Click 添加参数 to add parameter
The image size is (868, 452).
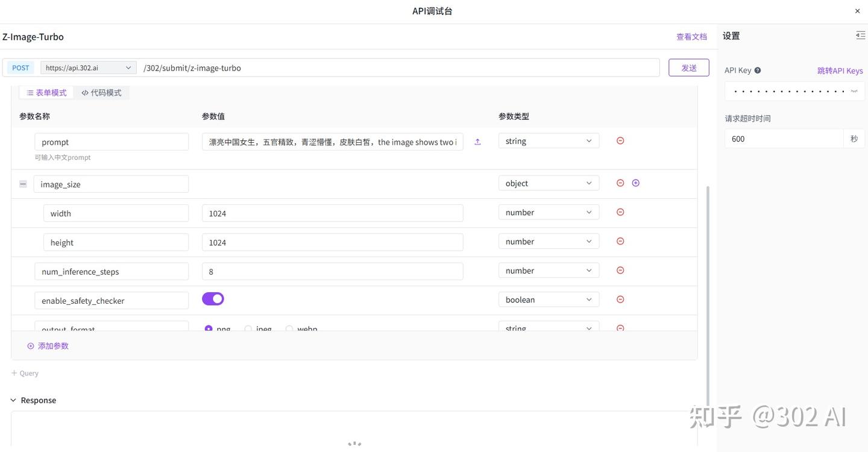coord(48,346)
